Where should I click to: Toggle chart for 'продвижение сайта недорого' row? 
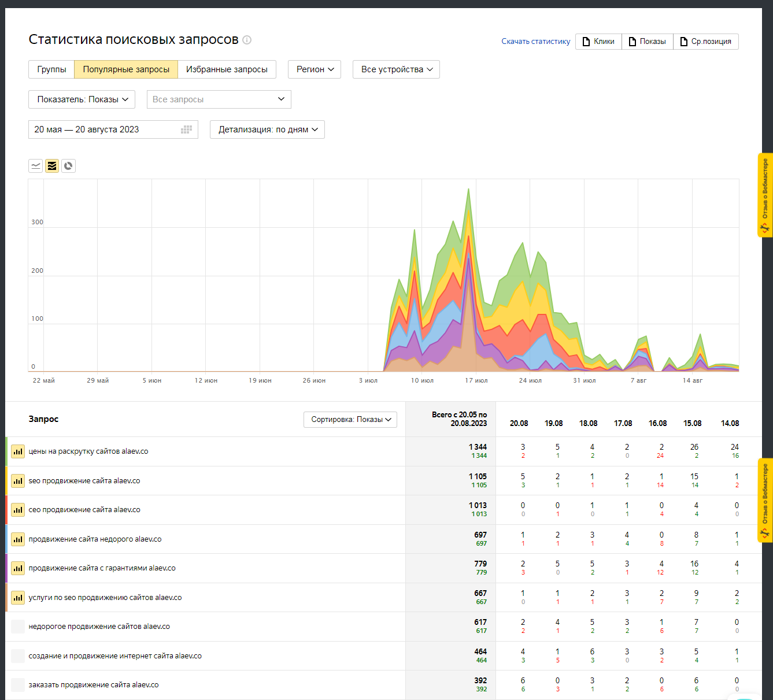click(18, 539)
